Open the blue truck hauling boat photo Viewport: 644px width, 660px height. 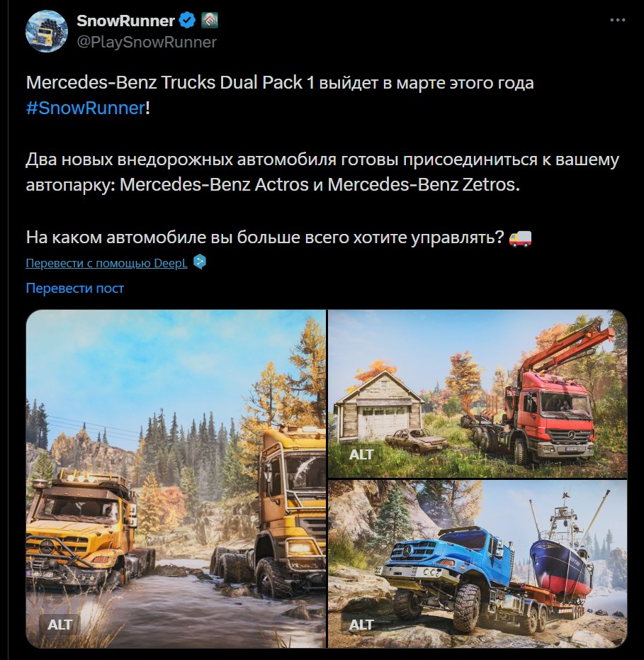(478, 564)
